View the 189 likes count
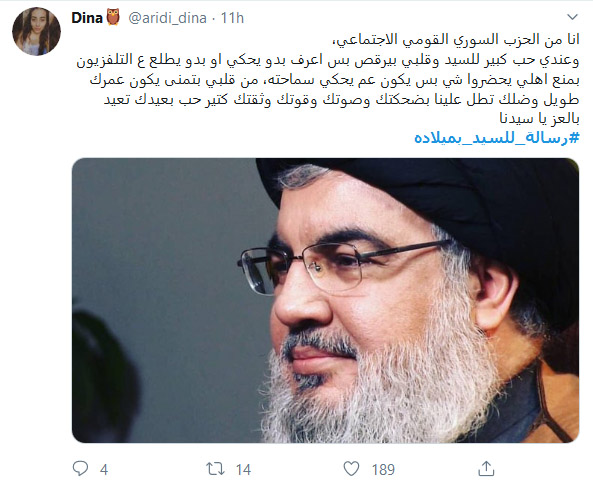 pyautogui.click(x=383, y=470)
